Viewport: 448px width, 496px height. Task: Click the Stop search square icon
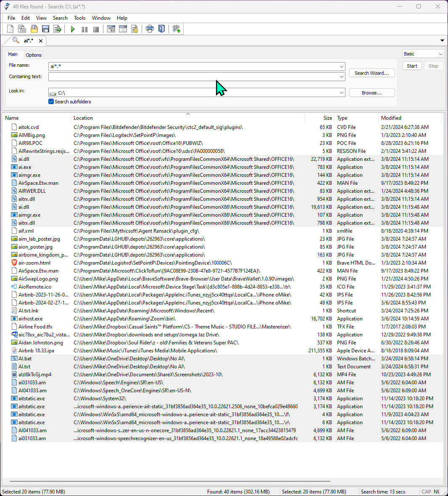96,29
